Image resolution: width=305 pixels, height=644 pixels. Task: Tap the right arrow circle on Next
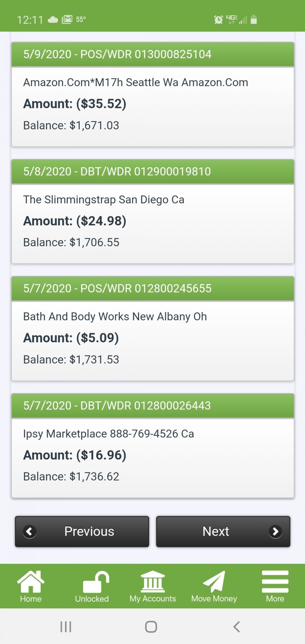276,531
